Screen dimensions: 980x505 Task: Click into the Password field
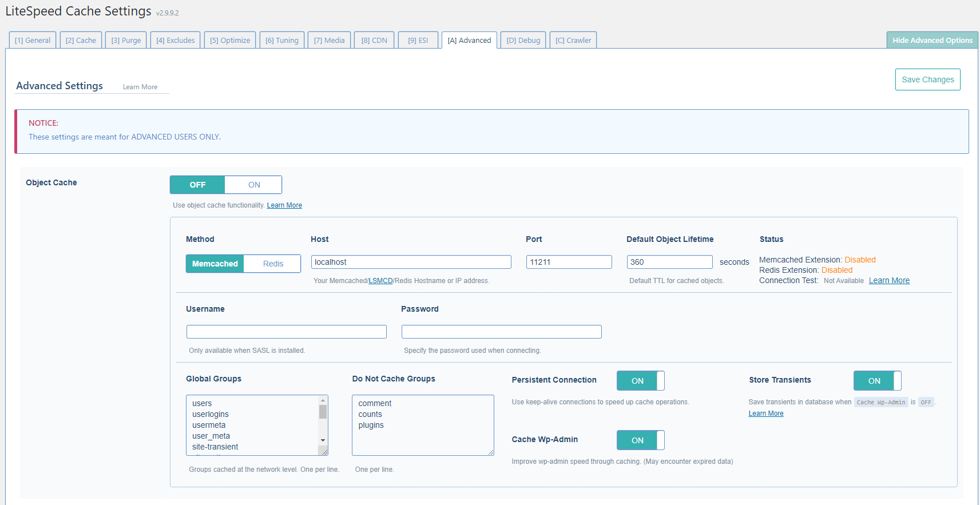[x=502, y=332]
